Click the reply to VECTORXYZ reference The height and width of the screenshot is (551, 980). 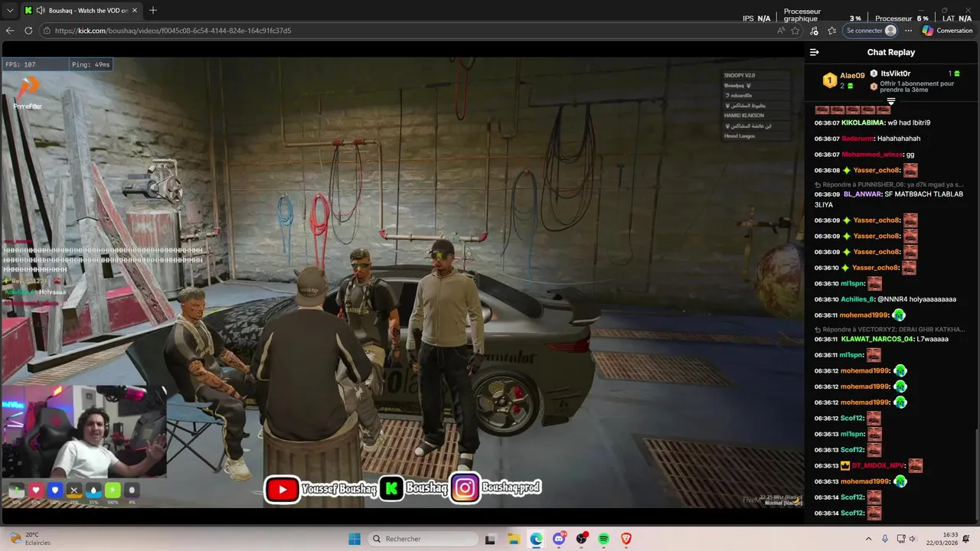(x=888, y=329)
